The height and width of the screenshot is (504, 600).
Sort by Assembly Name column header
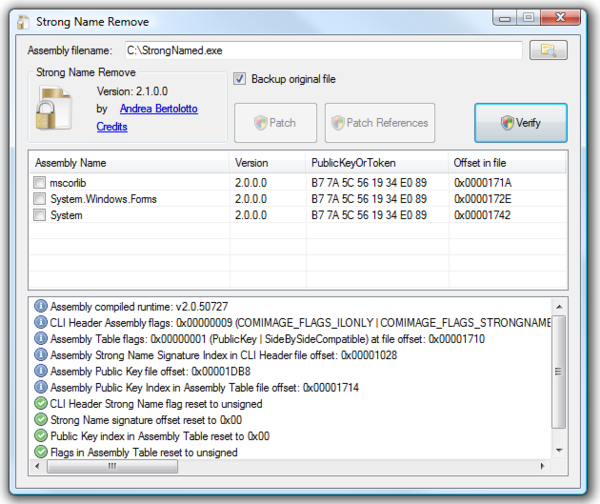coord(129,163)
